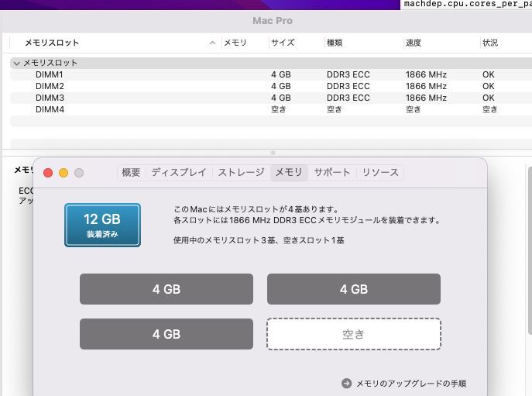Select the DIMM4 row
Screen dimensions: 532x396
[x=271, y=109]
